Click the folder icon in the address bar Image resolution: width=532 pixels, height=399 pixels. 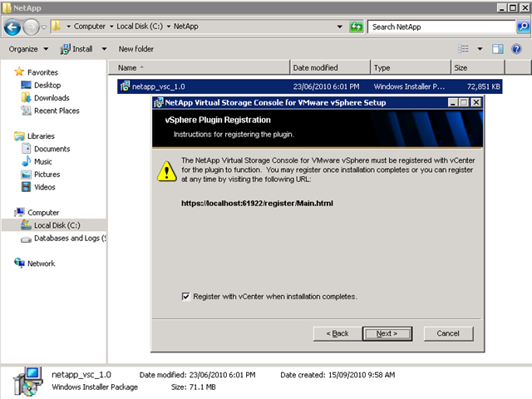click(57, 26)
